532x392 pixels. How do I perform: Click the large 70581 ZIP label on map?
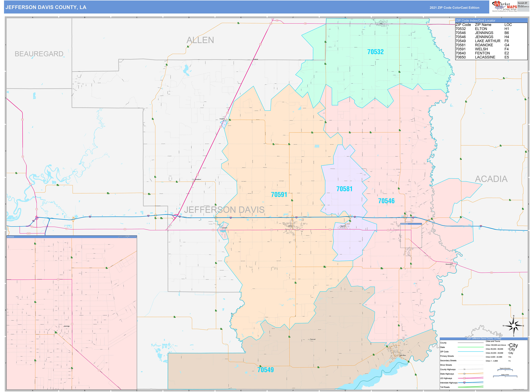(x=344, y=189)
